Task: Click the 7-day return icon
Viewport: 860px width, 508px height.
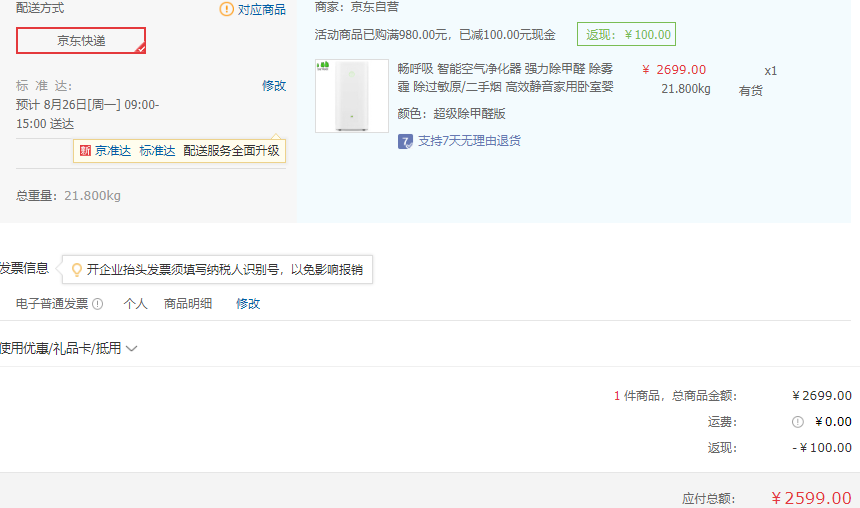Action: [x=405, y=142]
